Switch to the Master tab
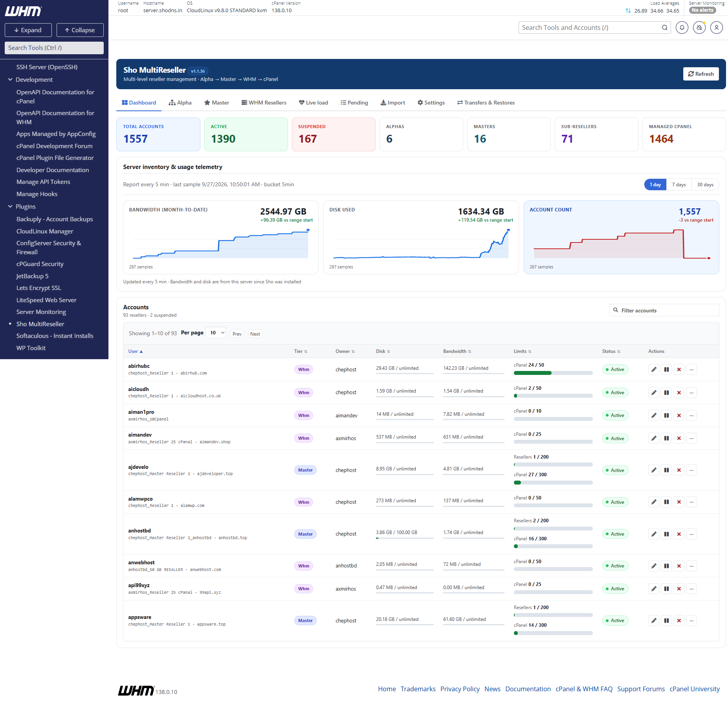Screen dimensions: 728x716 [x=216, y=103]
